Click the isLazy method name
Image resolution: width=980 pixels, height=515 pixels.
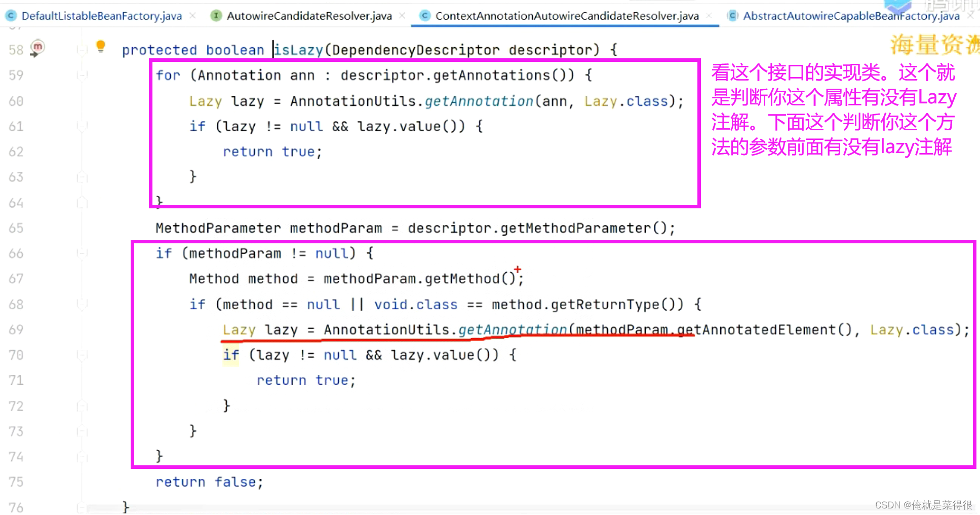[299, 50]
